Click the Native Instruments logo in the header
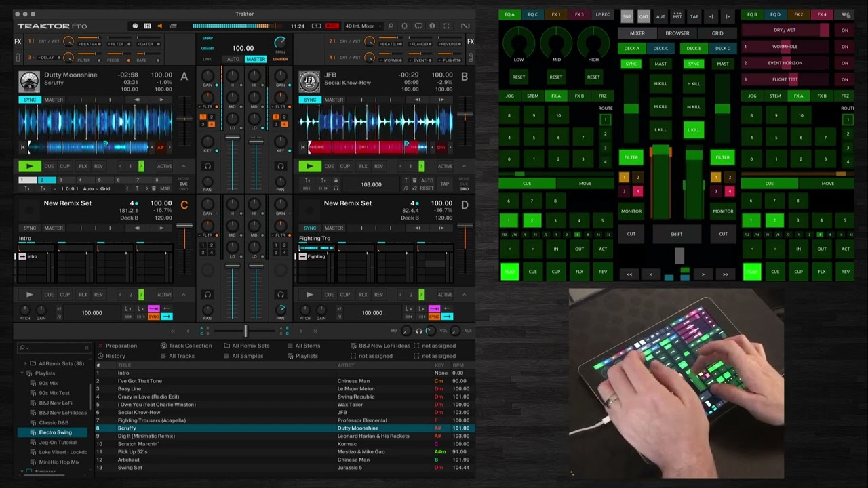Viewport: 868px width, 488px height. [x=465, y=26]
